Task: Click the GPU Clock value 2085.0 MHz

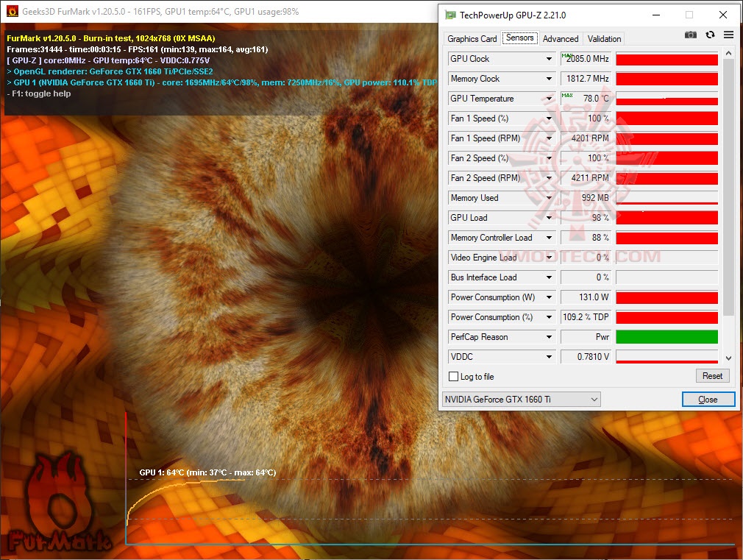Action: click(x=586, y=59)
